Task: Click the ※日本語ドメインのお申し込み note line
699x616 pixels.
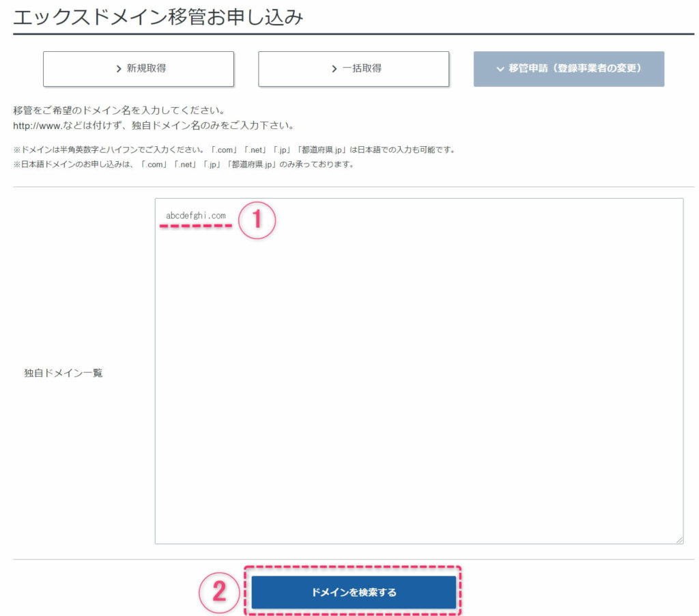Action: coord(184,164)
